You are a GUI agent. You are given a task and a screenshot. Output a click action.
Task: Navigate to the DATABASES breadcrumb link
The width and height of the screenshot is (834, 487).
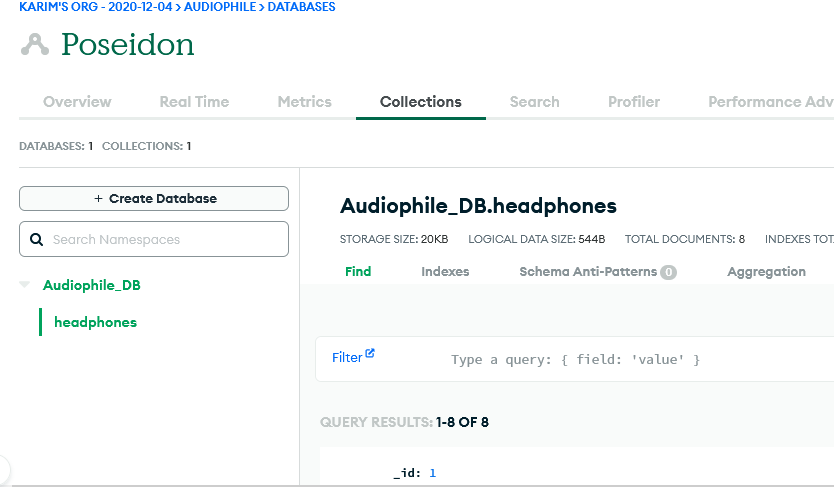tap(301, 7)
